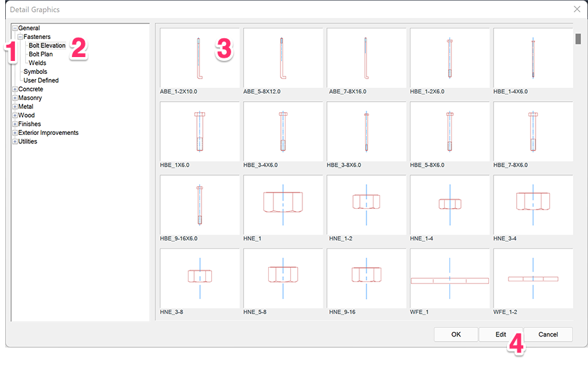Select Bolt Plan in the tree
The image size is (588, 367).
tap(41, 54)
